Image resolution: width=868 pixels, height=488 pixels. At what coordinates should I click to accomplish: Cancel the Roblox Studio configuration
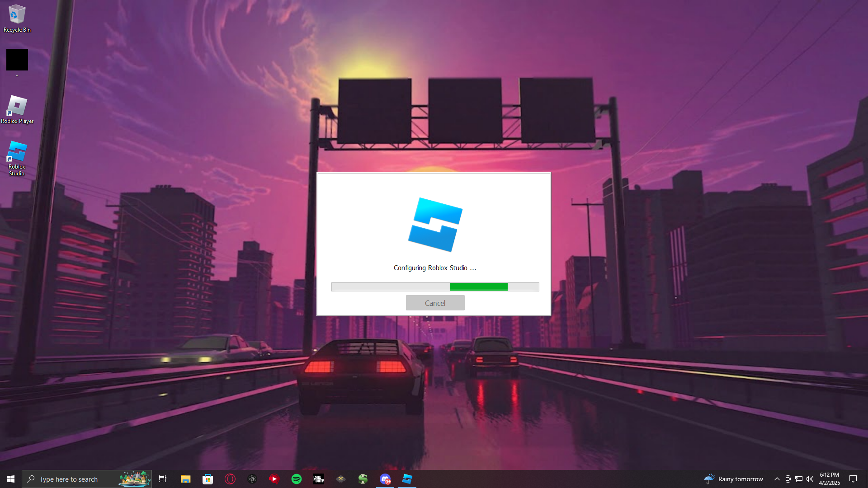point(435,303)
